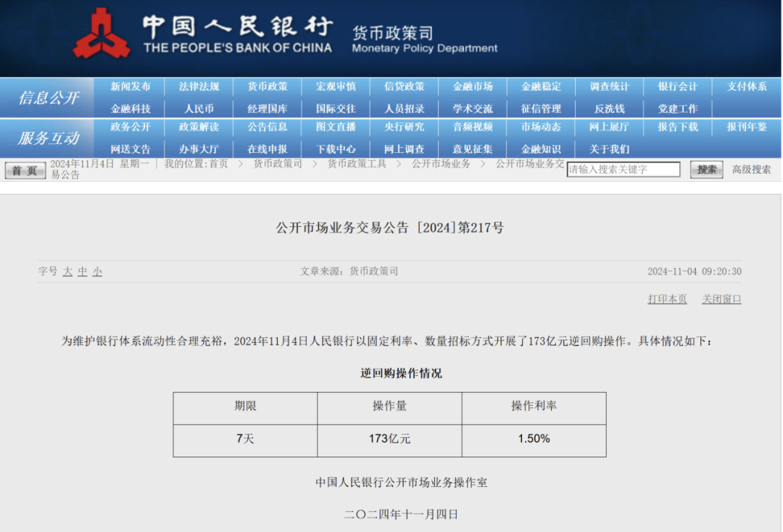Screen dimensions: 783x532
Task: Open 货币政策工具 in the breadcrumb
Action: click(357, 164)
